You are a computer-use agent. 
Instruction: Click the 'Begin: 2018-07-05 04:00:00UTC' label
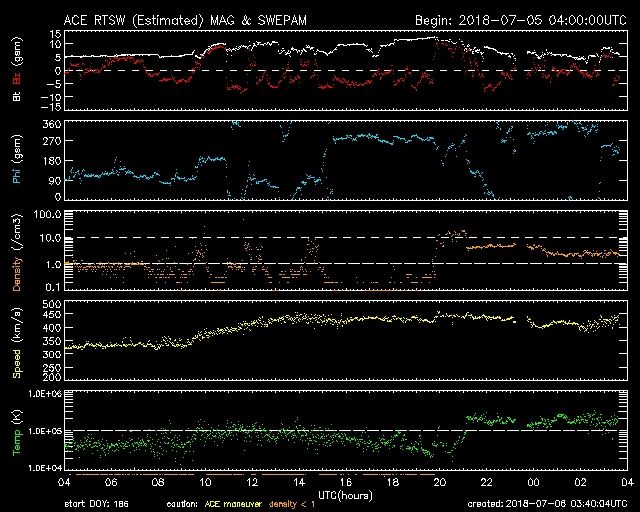521,20
